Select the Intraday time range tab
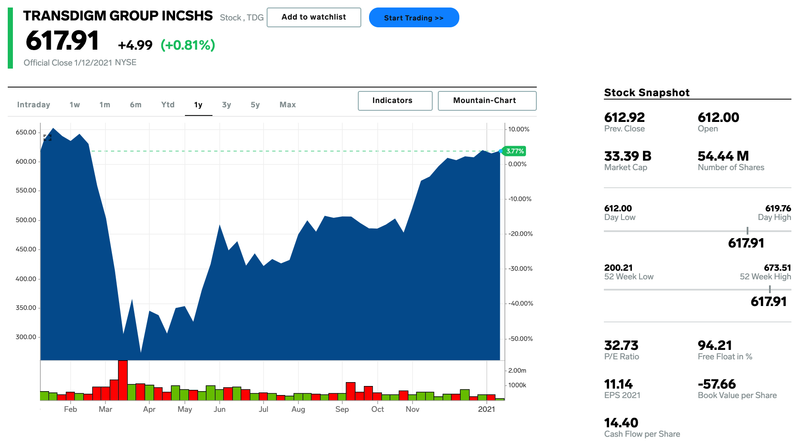This screenshot has height=446, width=800. pos(34,105)
